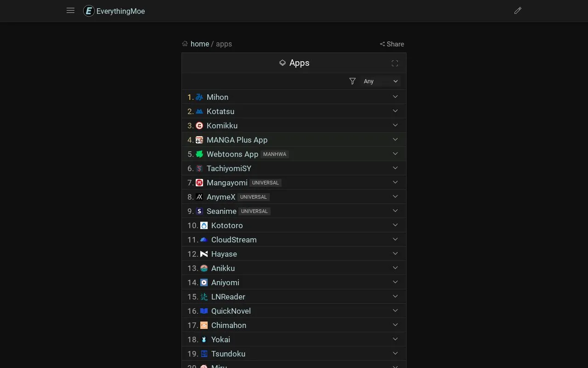Click the Webtoons App icon
This screenshot has width=588, height=368.
[x=199, y=154]
